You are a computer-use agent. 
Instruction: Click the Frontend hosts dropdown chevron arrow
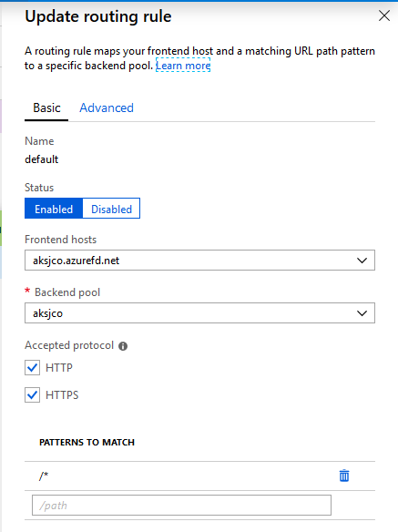(362, 261)
